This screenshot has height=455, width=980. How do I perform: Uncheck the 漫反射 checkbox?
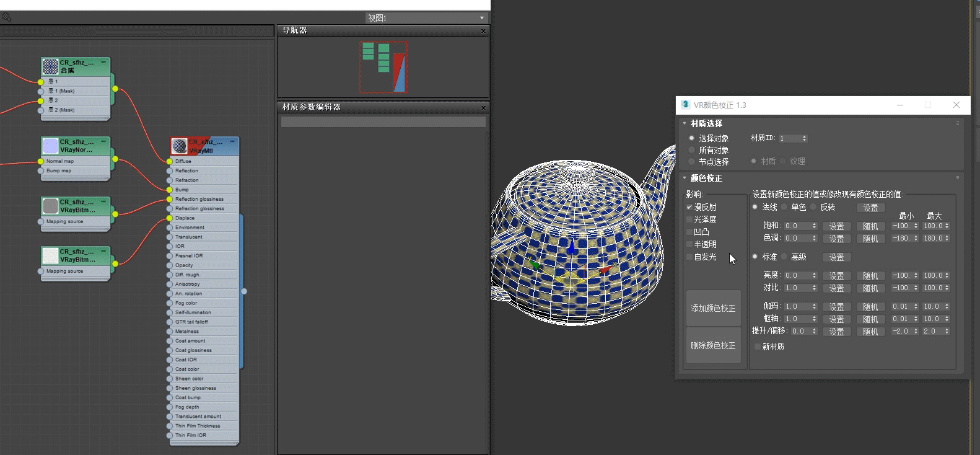tap(689, 207)
